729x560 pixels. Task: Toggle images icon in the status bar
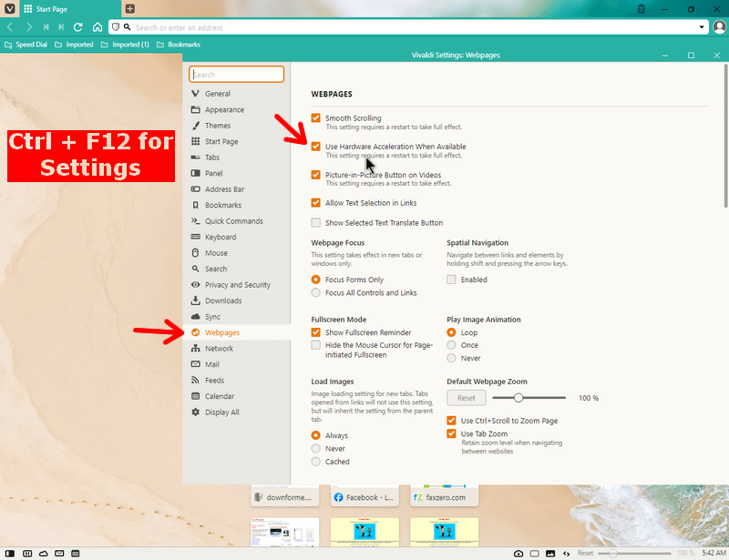point(550,554)
